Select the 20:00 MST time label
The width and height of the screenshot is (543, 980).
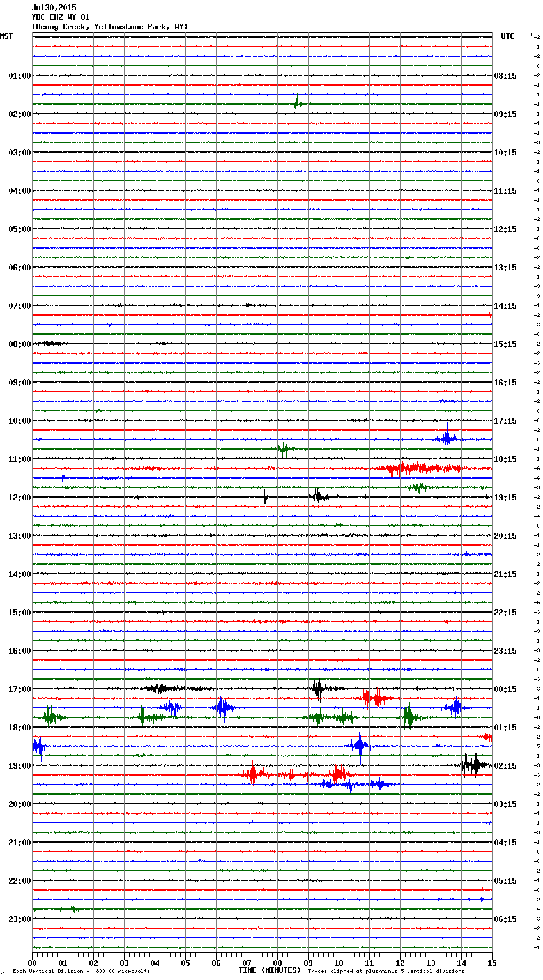19,804
